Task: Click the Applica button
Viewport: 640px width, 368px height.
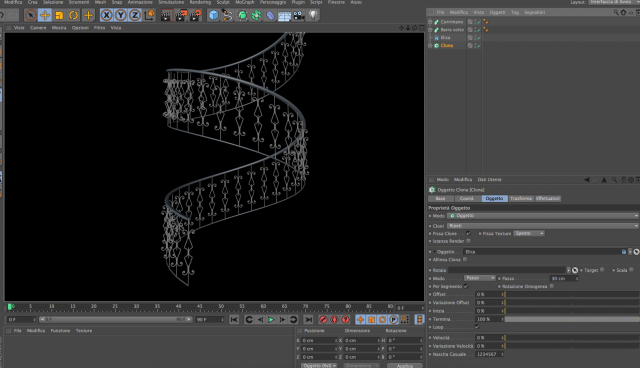Action: click(x=404, y=366)
